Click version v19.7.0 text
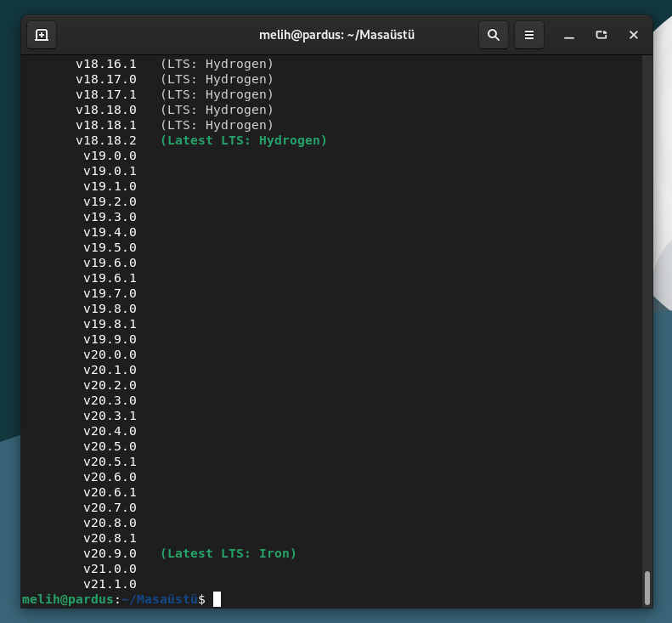 click(110, 293)
